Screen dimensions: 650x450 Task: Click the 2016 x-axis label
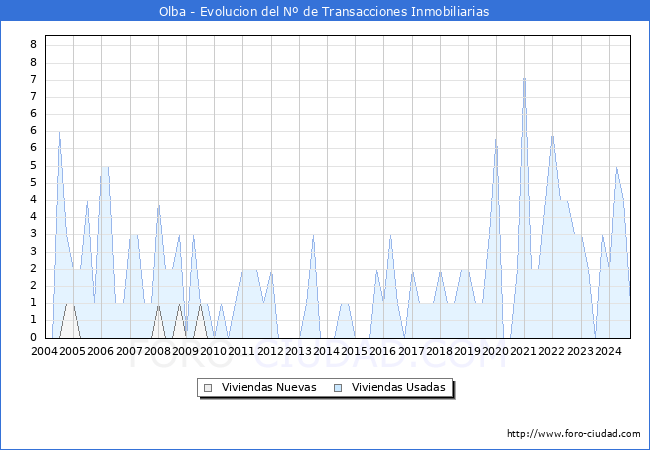(x=383, y=351)
